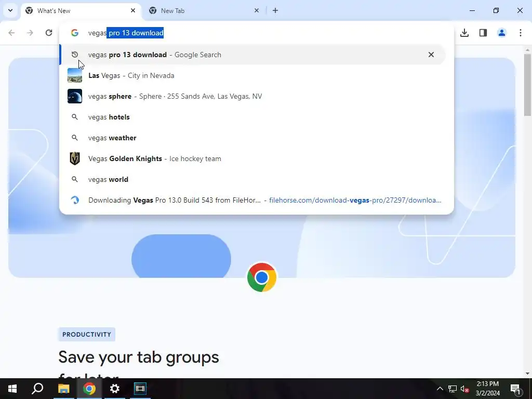Viewport: 532px width, 399px height.
Task: Open the profile avatar menu
Action: coord(502,33)
